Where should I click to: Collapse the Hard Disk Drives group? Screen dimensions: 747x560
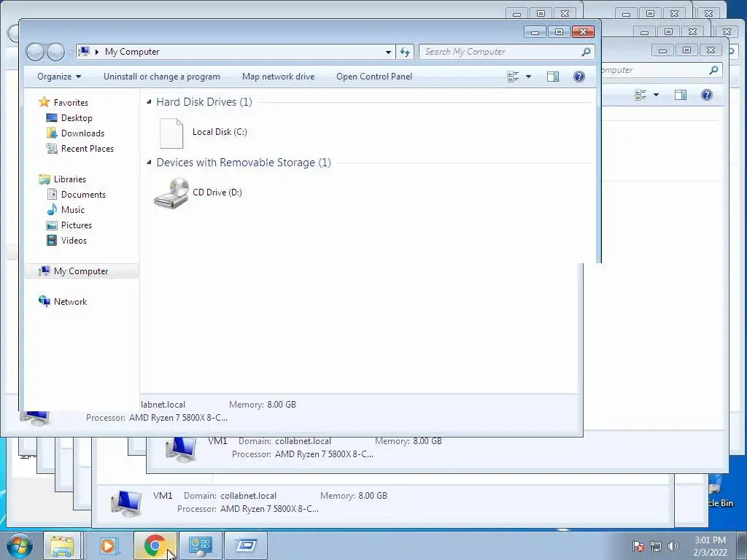(x=149, y=102)
